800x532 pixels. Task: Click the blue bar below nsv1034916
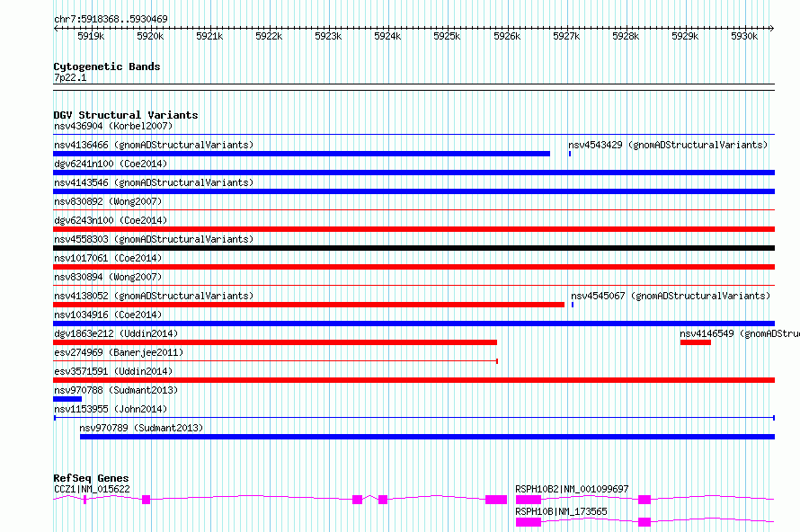[x=413, y=324]
